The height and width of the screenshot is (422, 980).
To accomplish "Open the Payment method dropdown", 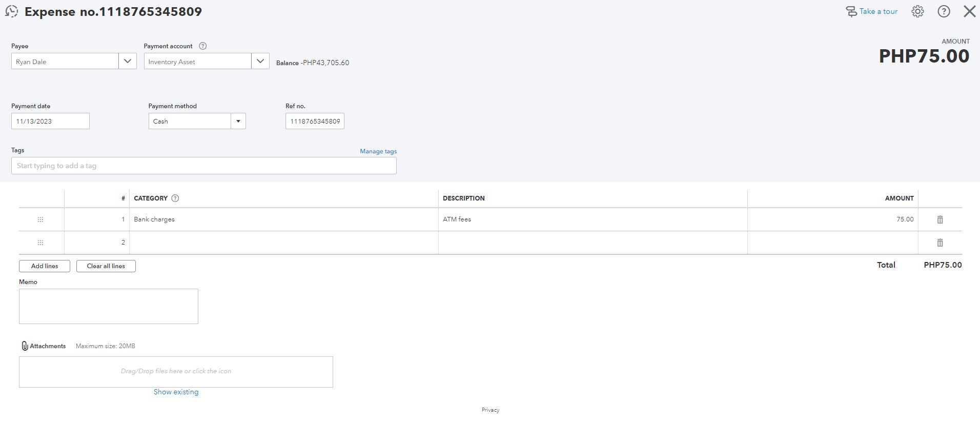I will point(238,122).
